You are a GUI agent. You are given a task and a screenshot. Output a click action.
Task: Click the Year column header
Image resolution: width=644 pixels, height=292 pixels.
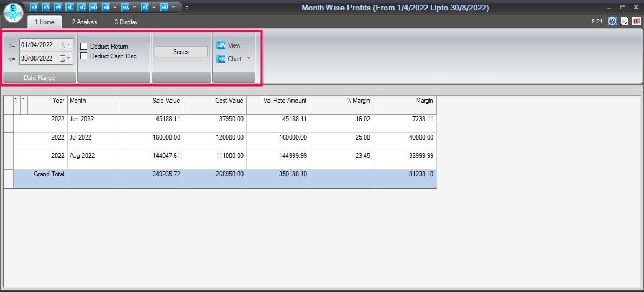coord(47,105)
